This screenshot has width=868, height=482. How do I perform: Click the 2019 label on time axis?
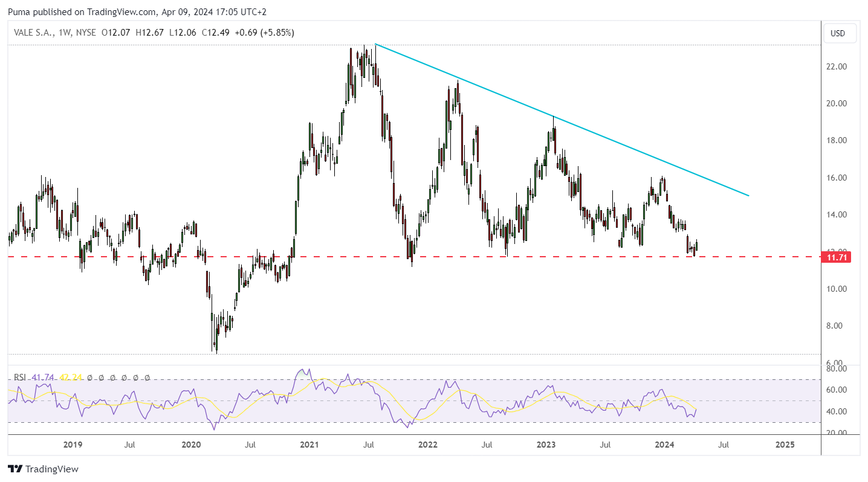click(x=73, y=445)
